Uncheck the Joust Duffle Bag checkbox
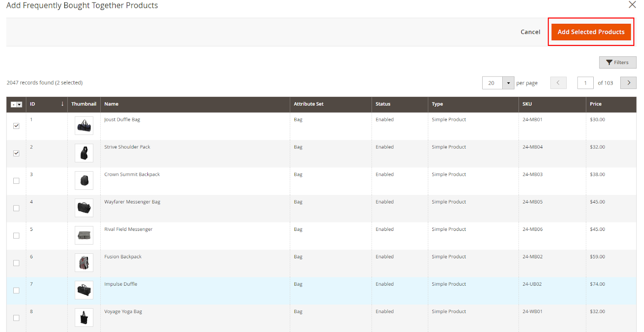The height and width of the screenshot is (332, 644). pos(17,126)
